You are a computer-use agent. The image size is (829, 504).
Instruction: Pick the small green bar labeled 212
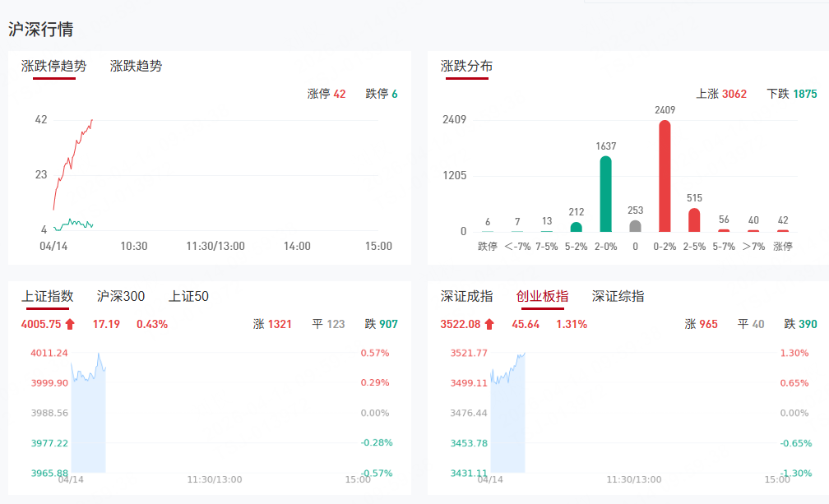[x=576, y=227]
